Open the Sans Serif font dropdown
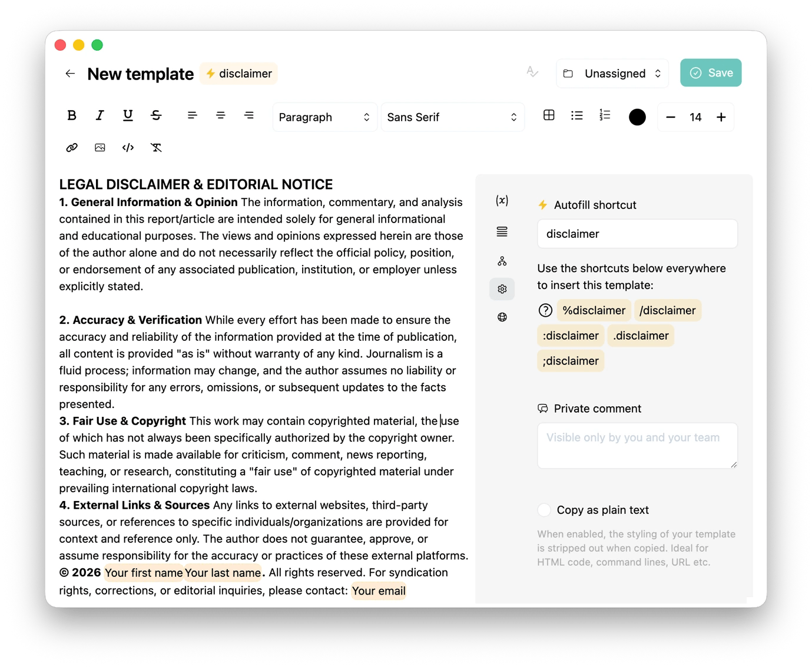812x667 pixels. click(452, 117)
